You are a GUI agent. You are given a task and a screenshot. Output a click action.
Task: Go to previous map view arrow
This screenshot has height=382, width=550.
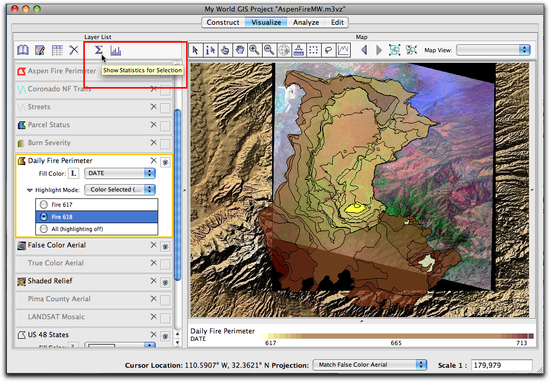[364, 50]
